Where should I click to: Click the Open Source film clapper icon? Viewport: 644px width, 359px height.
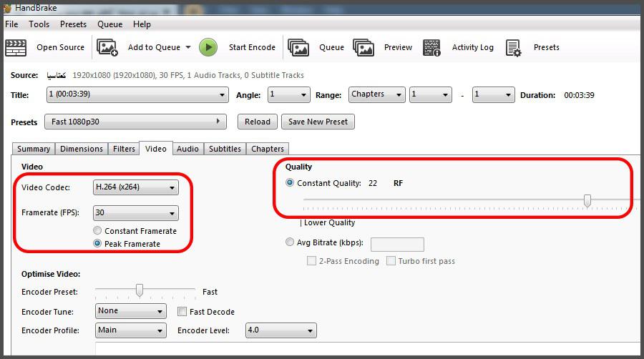coord(16,48)
